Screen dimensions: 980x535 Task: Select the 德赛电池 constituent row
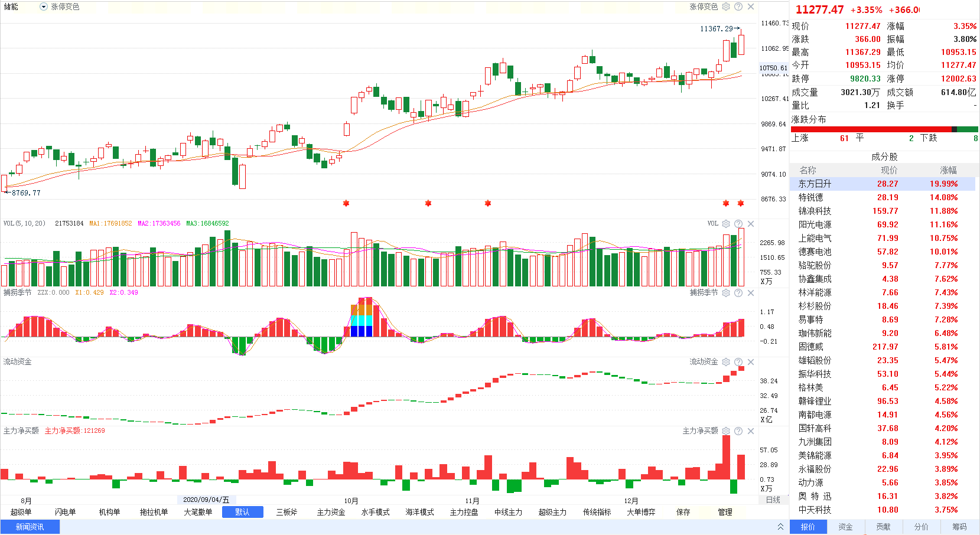coord(883,252)
